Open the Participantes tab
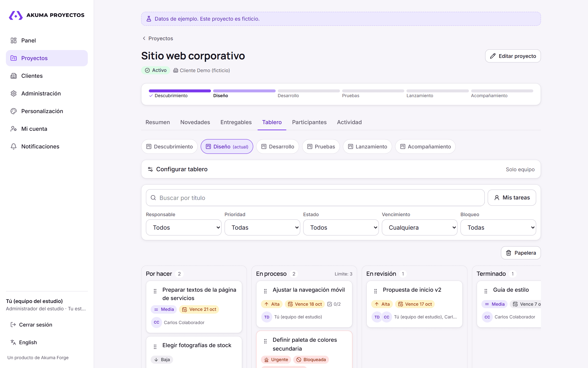Image resolution: width=588 pixels, height=368 pixels. 309,122
